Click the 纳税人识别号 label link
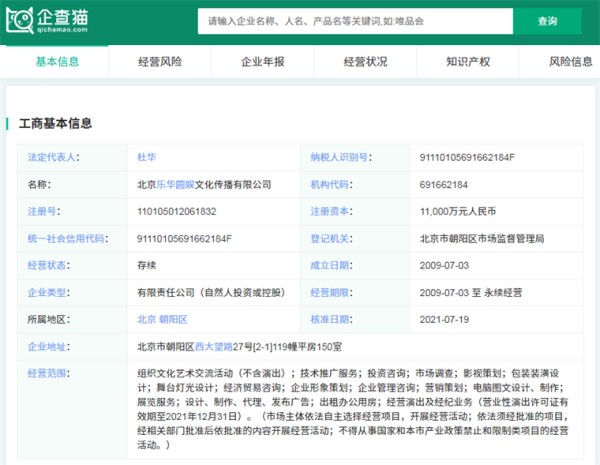The image size is (600, 465). pos(339,157)
